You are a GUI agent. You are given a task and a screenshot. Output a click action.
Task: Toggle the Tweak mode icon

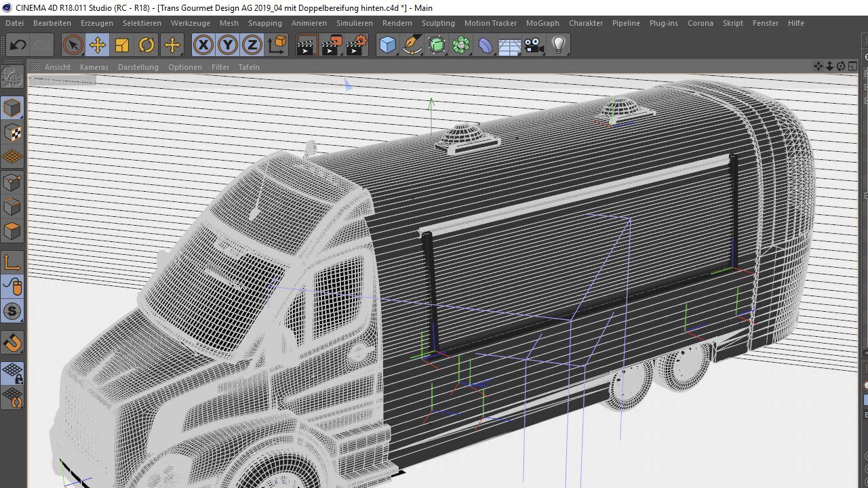[12, 286]
